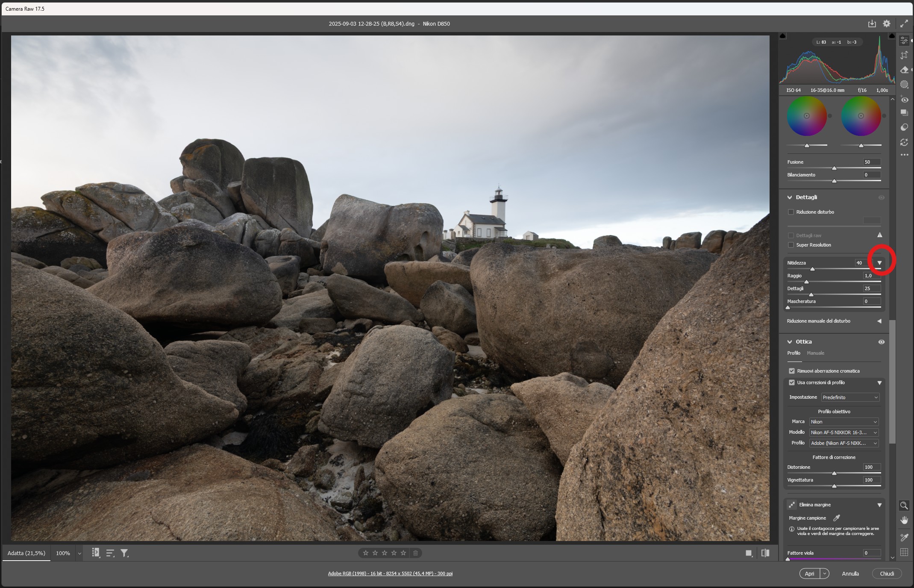Toggle Ottica panel visibility eye
Screen dimensions: 914x588
click(881, 342)
